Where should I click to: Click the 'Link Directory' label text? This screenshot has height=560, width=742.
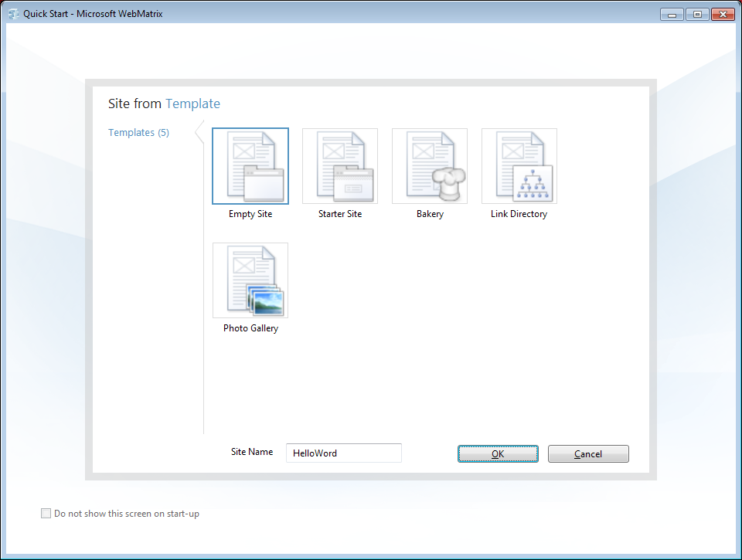[519, 214]
